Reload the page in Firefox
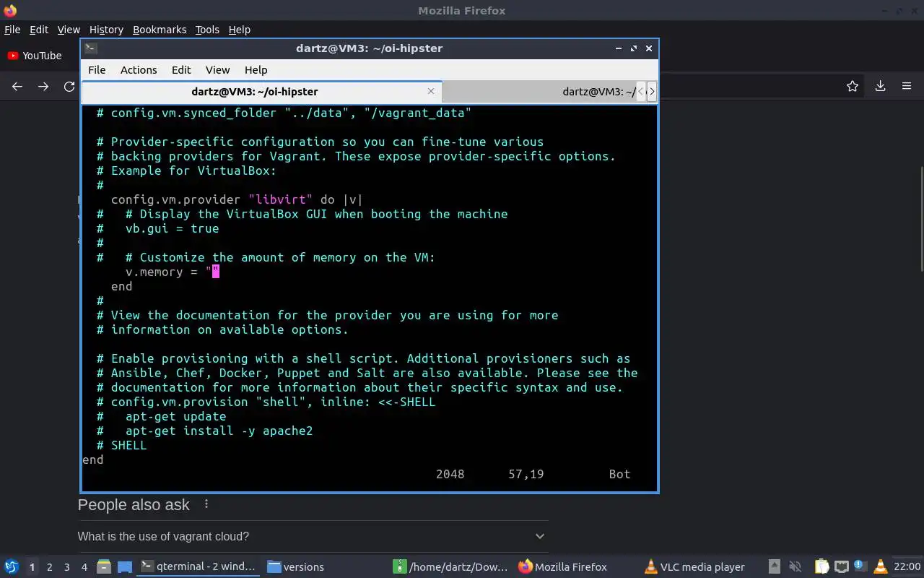The height and width of the screenshot is (578, 924). click(69, 86)
